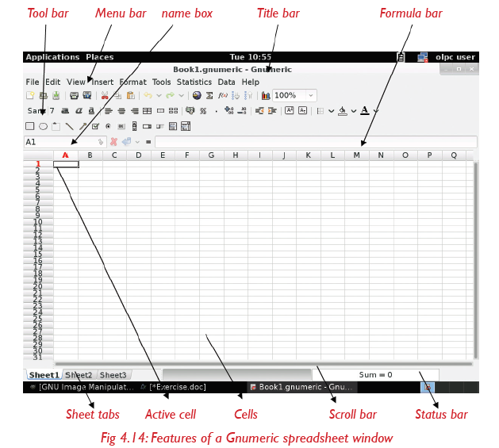499x448 pixels.
Task: Open the Help menu
Action: click(250, 82)
